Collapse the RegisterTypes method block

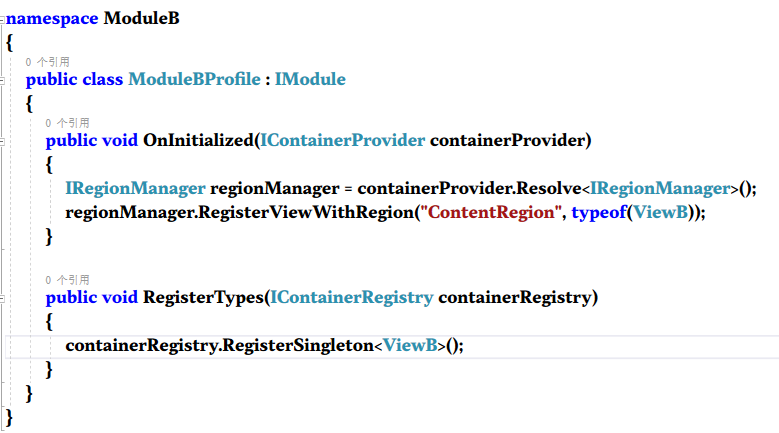pos(3,297)
